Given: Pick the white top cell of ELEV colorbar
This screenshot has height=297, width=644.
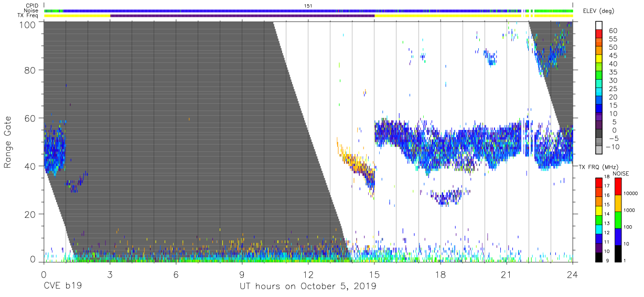Looking at the screenshot, I should (x=600, y=25).
